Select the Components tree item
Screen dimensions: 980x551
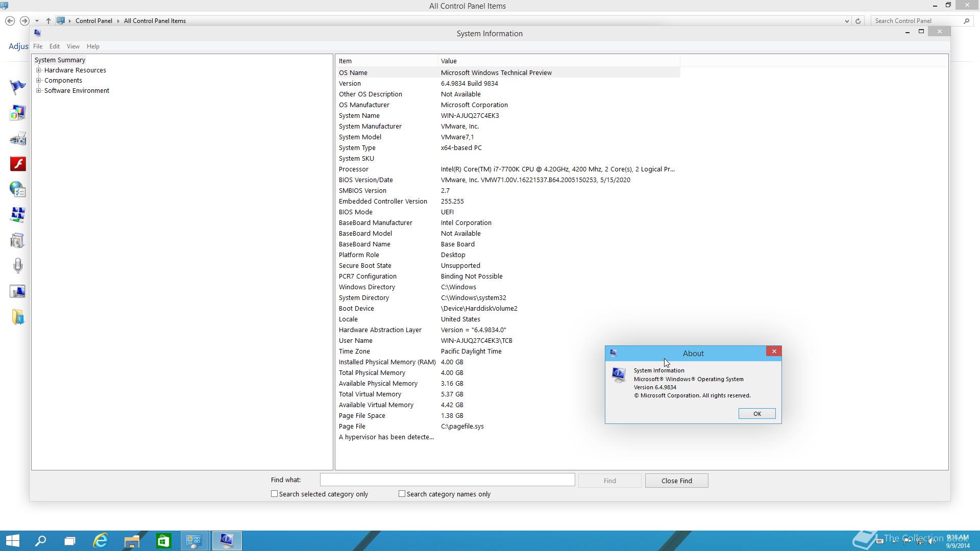point(63,81)
